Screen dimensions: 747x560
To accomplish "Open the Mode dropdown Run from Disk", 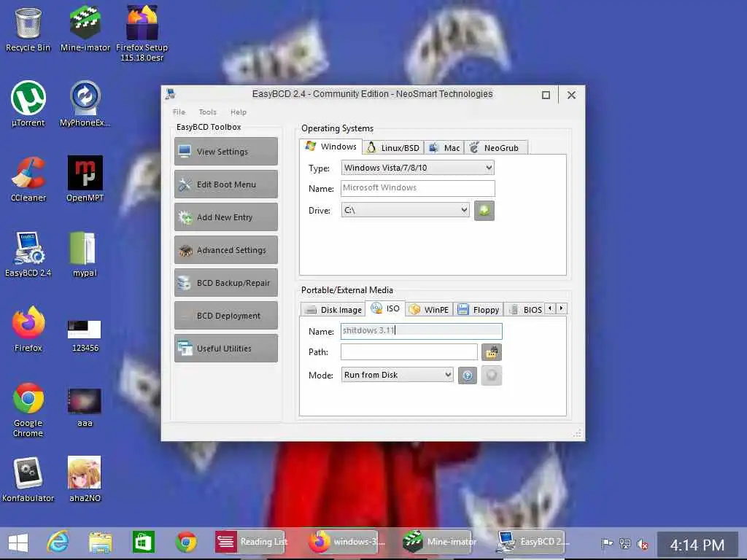I will pyautogui.click(x=397, y=375).
